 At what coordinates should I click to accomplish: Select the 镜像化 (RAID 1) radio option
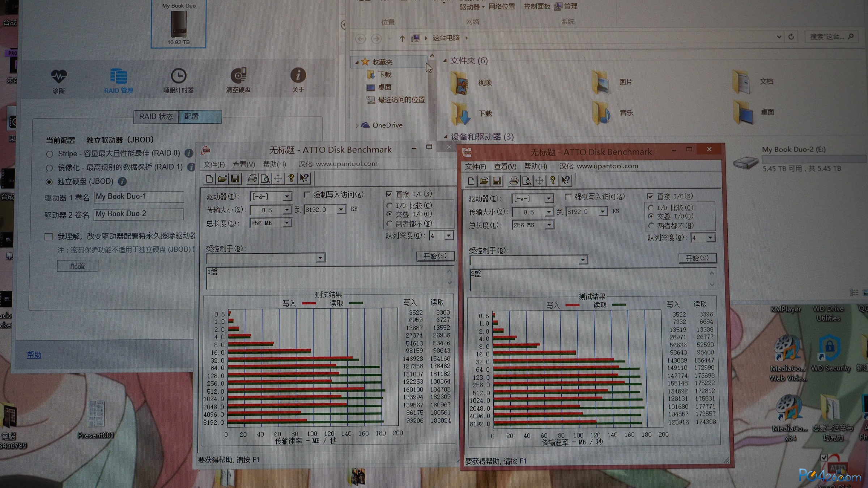[x=50, y=168]
